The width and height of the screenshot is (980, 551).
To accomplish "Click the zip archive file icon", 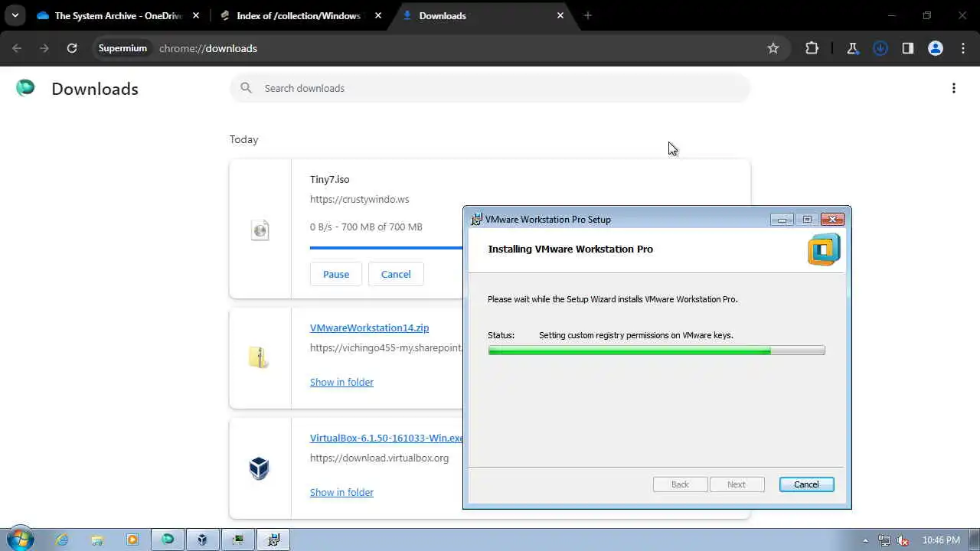I will pos(259,357).
